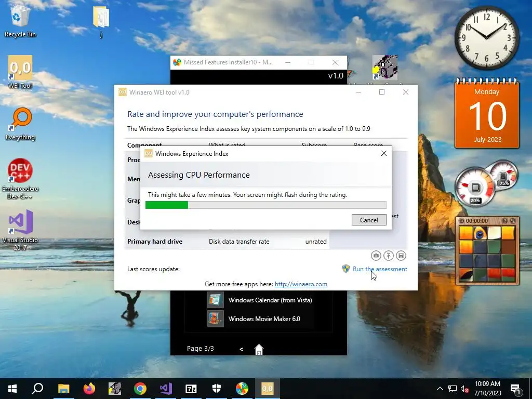
Task: Open Everything search desktop shortcut
Action: coord(20,124)
